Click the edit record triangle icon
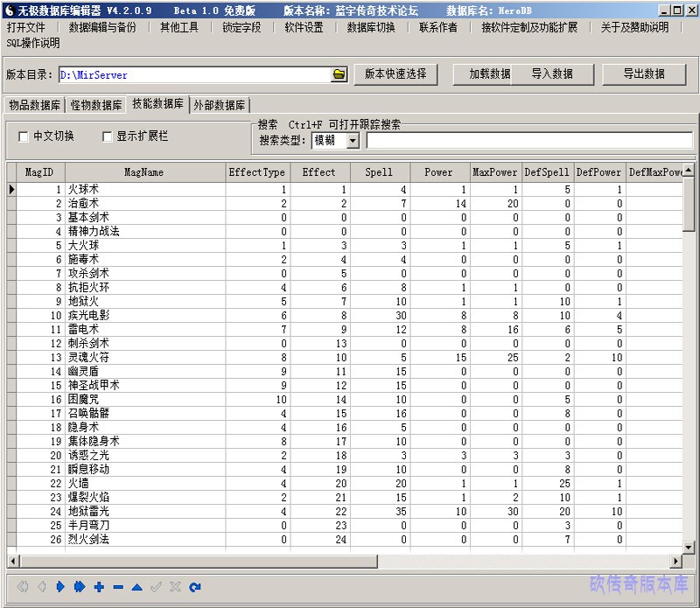Image resolution: width=700 pixels, height=608 pixels. [x=137, y=587]
